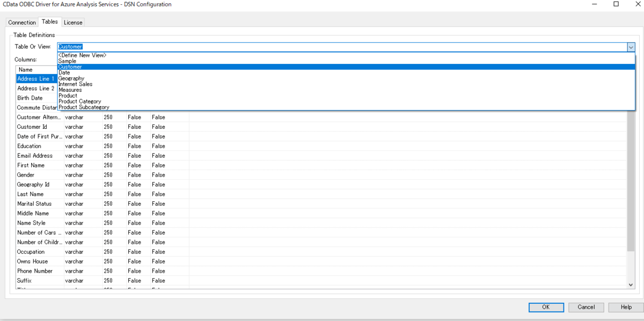Select the Marital Status row
This screenshot has height=321, width=644.
[102, 204]
